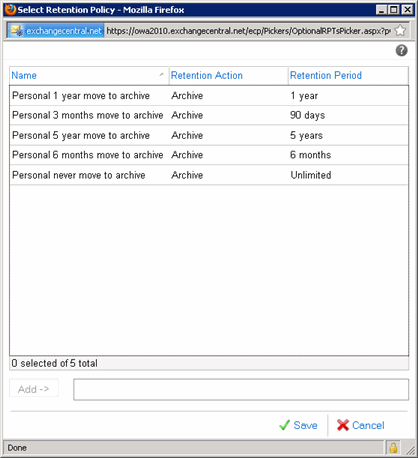418x458 pixels.
Task: Click the green checkmark Save icon
Action: (284, 425)
